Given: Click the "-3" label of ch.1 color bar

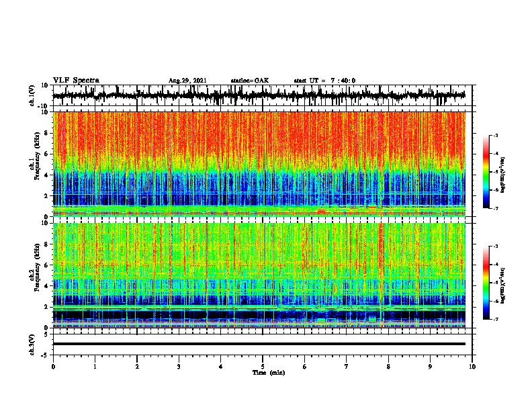Looking at the screenshot, I should [495, 135].
